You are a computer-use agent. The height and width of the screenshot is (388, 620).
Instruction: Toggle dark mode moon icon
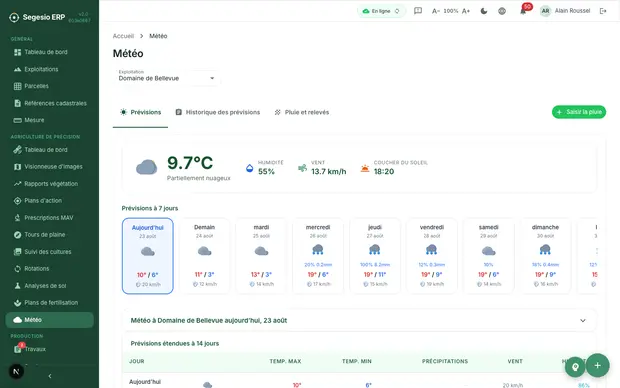[484, 11]
